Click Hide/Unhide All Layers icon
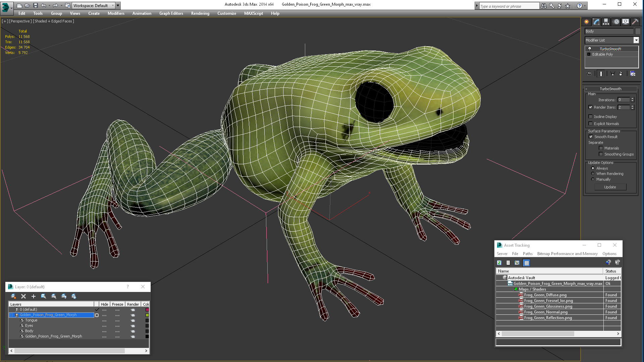The image size is (644, 362). coord(64,296)
